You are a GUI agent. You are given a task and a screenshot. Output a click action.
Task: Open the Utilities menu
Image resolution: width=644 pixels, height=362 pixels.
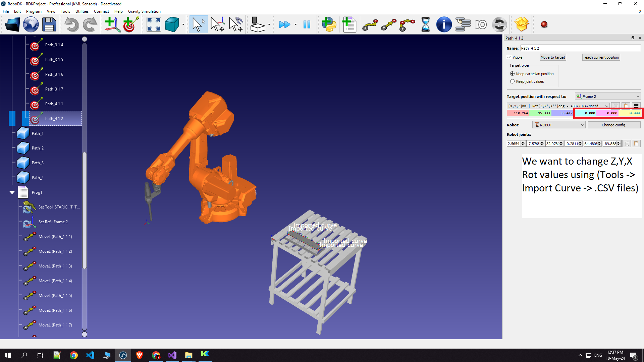click(x=82, y=11)
